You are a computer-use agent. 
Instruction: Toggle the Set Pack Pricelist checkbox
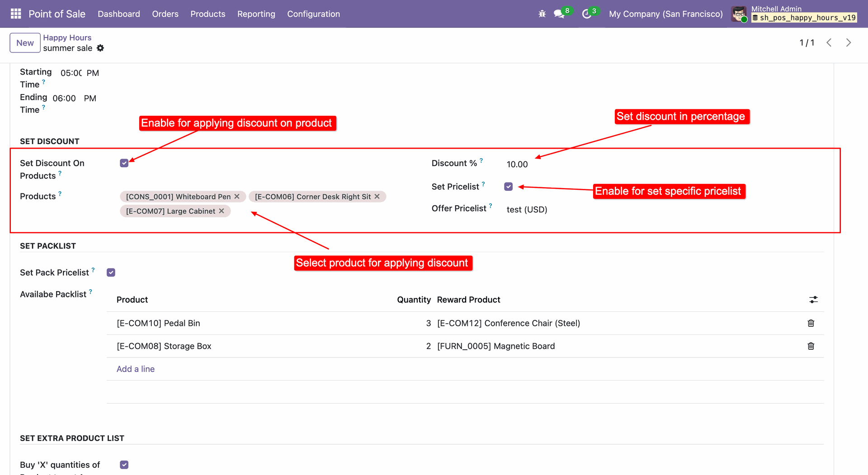pyautogui.click(x=111, y=273)
